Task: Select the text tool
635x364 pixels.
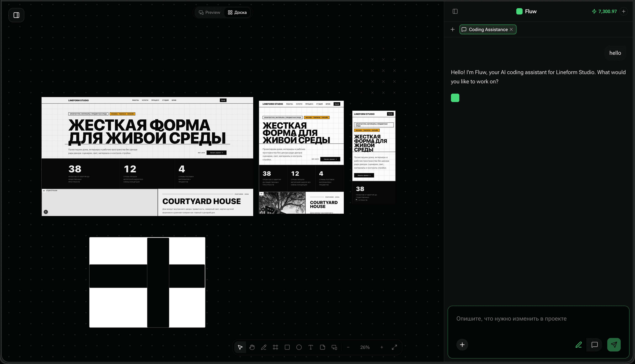Action: tap(311, 347)
